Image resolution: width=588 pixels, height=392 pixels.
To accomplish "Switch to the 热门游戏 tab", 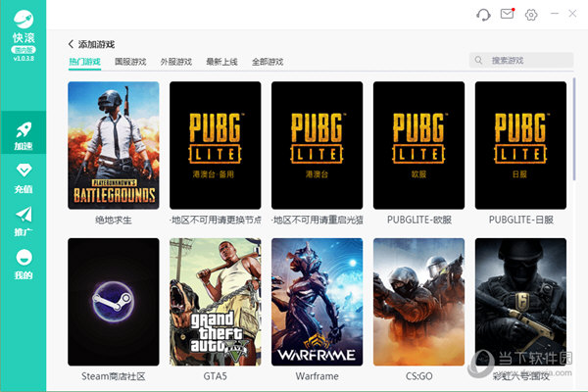I will tap(84, 62).
